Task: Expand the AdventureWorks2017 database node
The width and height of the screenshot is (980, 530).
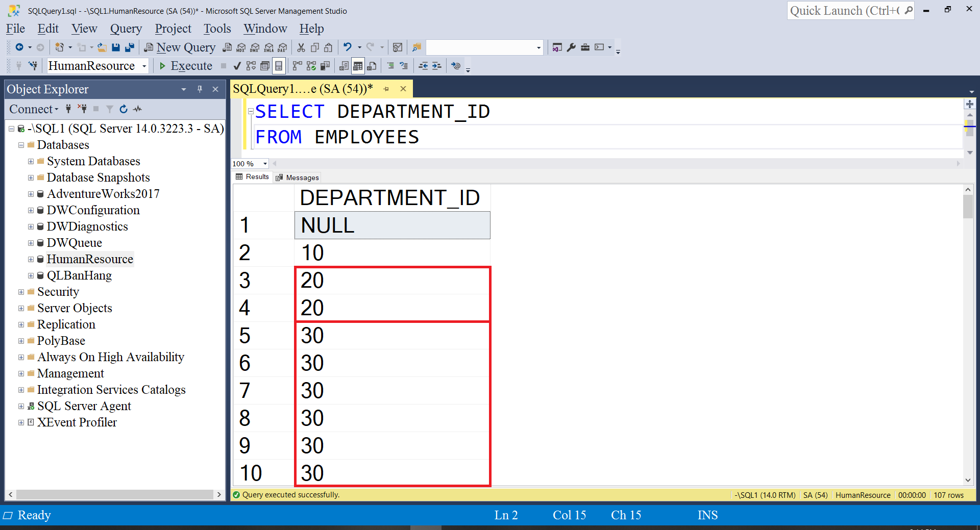Action: click(x=31, y=194)
